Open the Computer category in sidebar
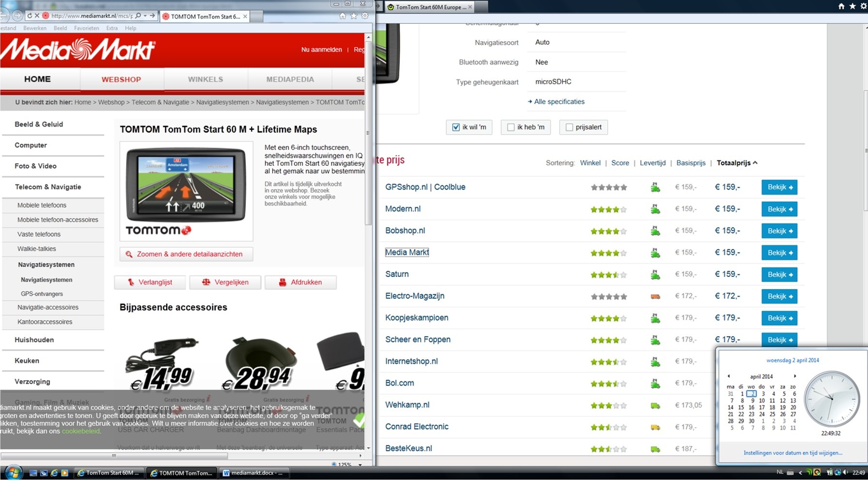The width and height of the screenshot is (868, 483). (x=31, y=145)
